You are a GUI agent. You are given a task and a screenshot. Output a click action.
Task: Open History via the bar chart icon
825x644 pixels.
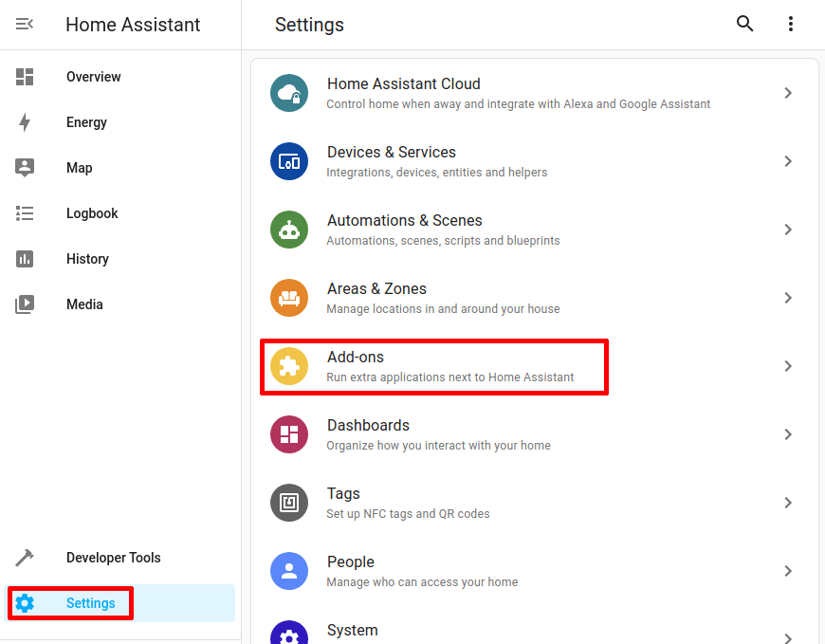(x=24, y=258)
